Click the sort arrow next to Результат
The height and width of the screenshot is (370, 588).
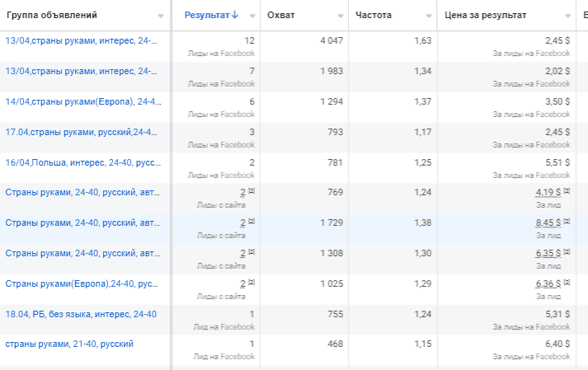[x=235, y=15]
